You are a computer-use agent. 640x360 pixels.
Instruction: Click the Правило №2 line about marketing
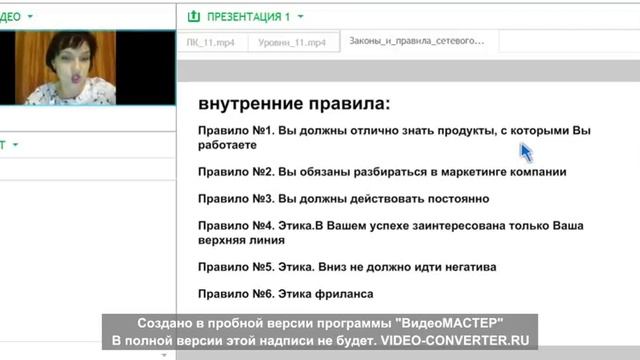[x=382, y=172]
